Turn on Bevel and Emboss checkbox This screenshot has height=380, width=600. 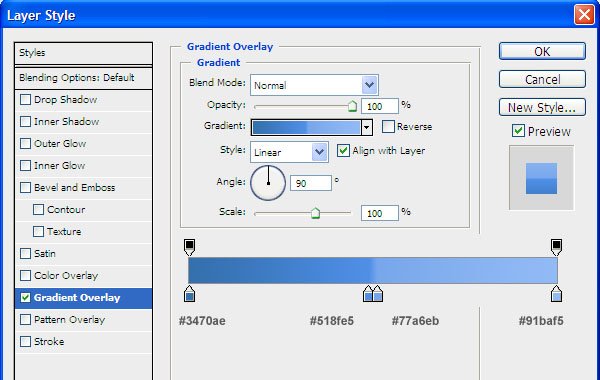tap(25, 188)
